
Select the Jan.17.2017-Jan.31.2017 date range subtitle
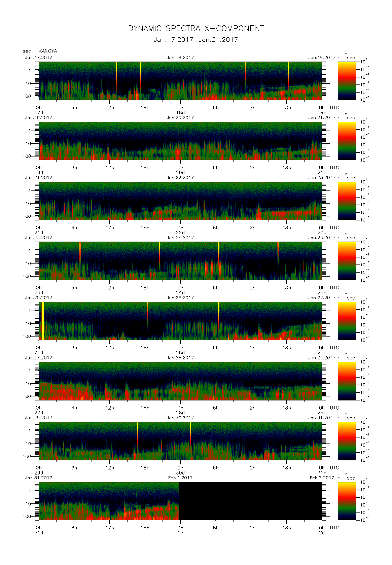point(196,40)
